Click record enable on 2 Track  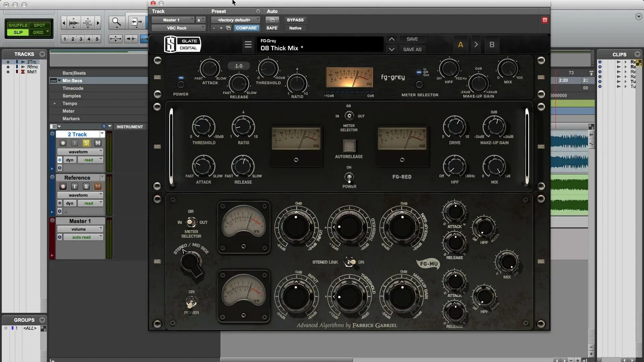63,143
